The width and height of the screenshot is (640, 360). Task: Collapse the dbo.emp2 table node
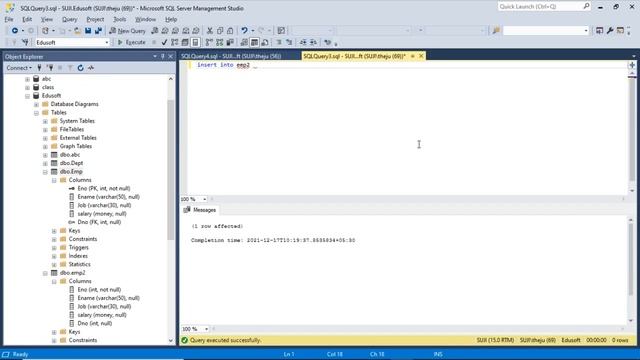tap(45, 273)
